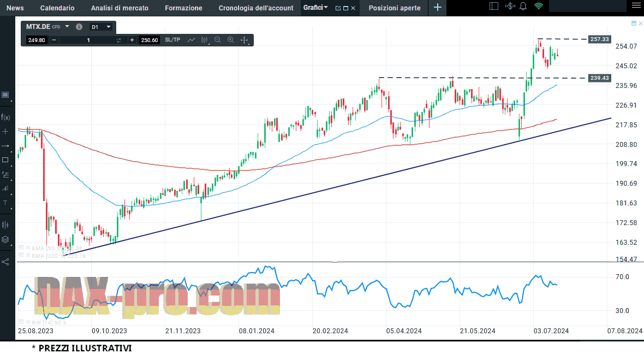Pop out the Grafici panel to a new window

(x=338, y=8)
